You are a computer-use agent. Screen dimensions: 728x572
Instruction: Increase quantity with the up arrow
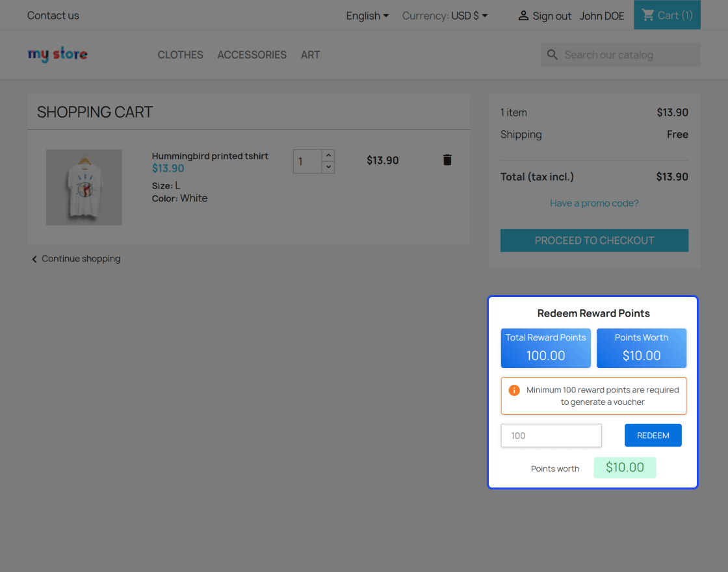pos(328,155)
